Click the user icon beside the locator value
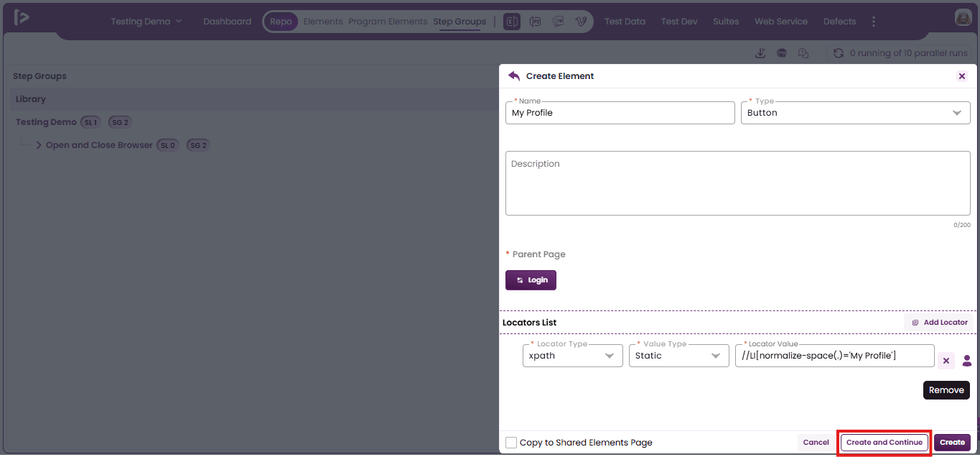The height and width of the screenshot is (457, 980). 966,361
